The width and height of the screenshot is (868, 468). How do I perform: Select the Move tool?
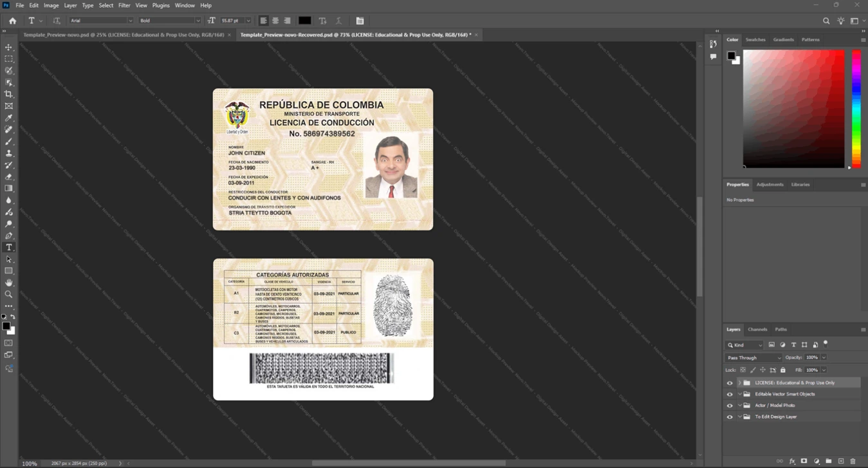[x=9, y=47]
